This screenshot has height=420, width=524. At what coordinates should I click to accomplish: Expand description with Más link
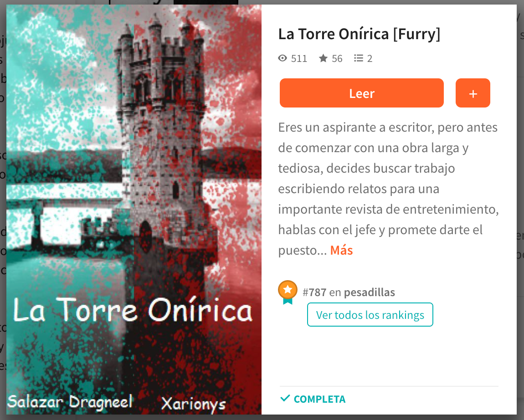[342, 250]
